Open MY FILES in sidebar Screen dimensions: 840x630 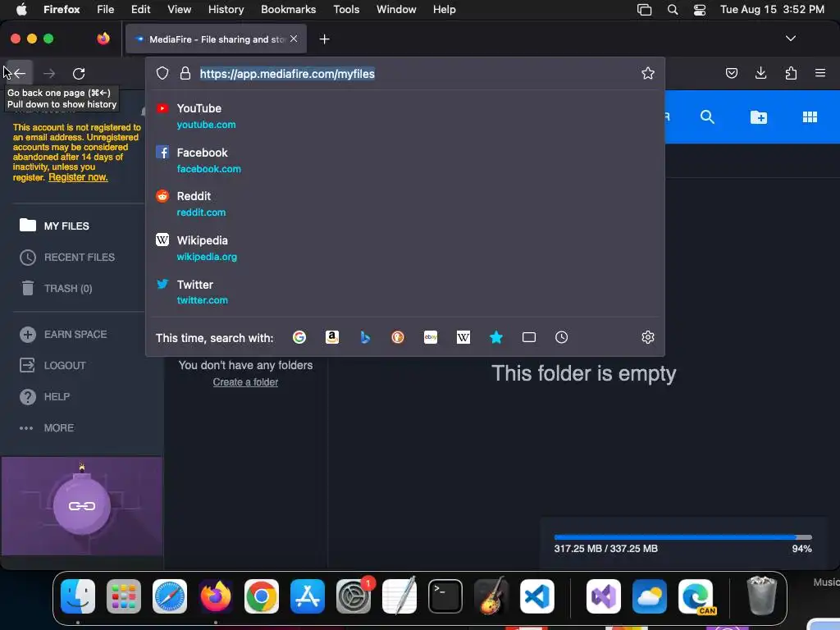click(x=66, y=226)
